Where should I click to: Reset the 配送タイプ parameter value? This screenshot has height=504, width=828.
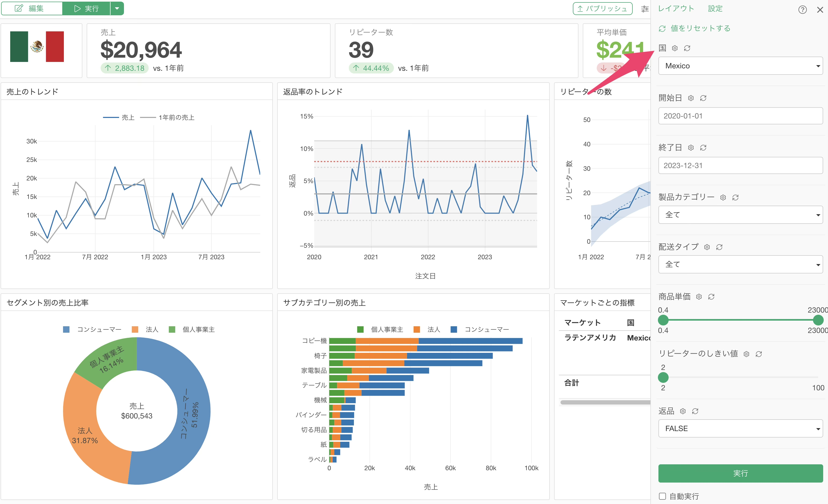point(719,247)
